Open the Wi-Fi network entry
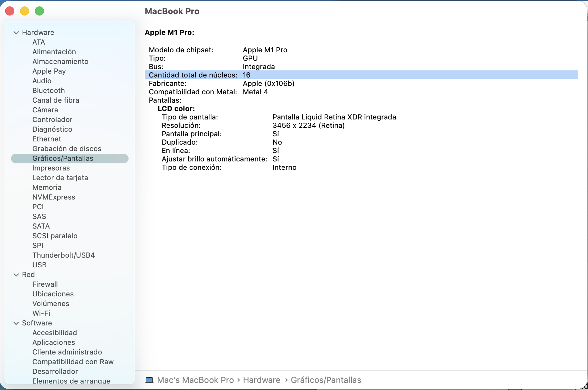The image size is (588, 390). click(41, 313)
